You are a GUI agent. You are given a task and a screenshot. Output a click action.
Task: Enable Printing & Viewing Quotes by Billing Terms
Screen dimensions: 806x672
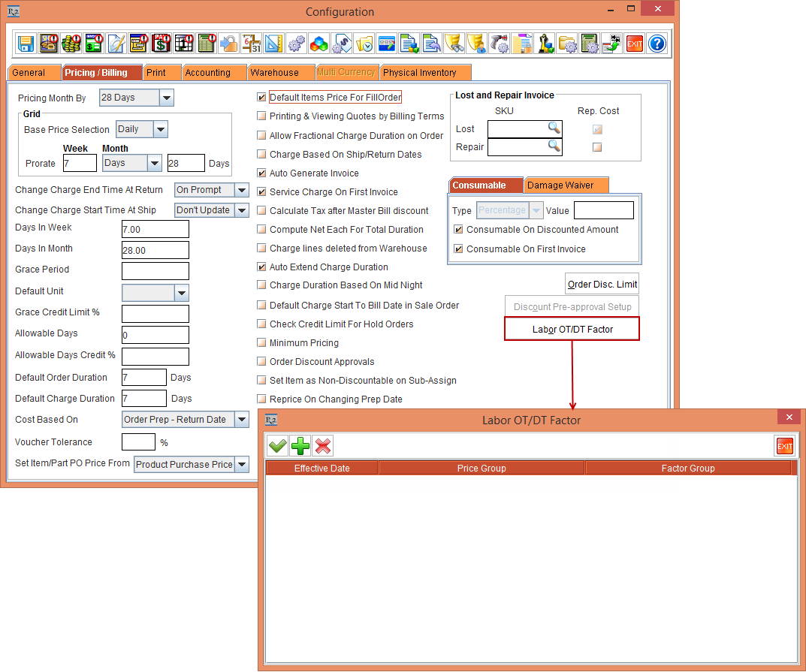(261, 116)
